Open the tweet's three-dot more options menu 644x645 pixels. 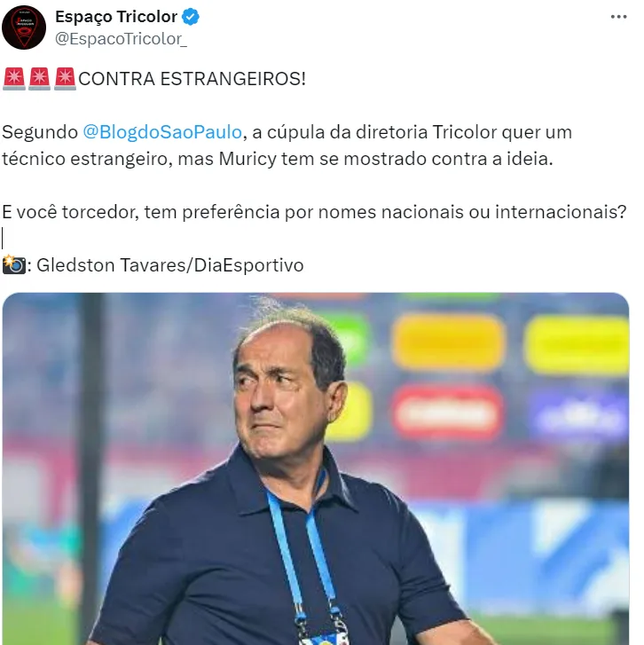pyautogui.click(x=618, y=17)
